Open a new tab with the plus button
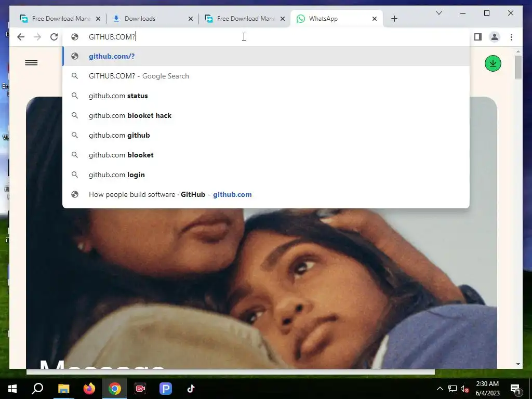Image resolution: width=532 pixels, height=399 pixels. 394,19
